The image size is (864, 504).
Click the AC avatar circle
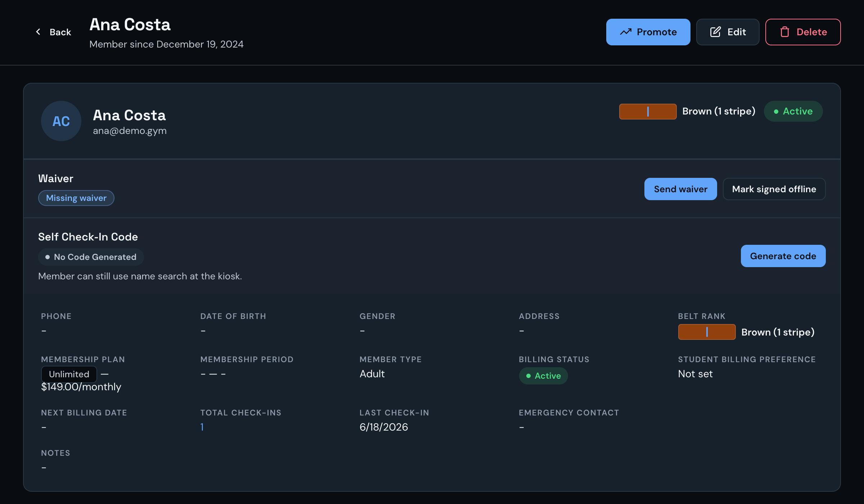point(61,121)
